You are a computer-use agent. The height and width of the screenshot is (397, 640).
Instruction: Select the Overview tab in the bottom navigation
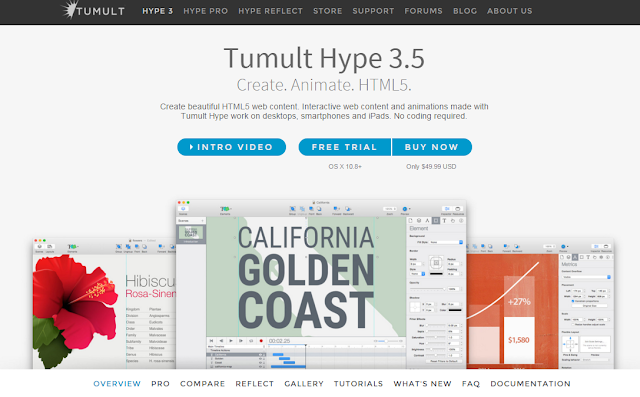[117, 384]
